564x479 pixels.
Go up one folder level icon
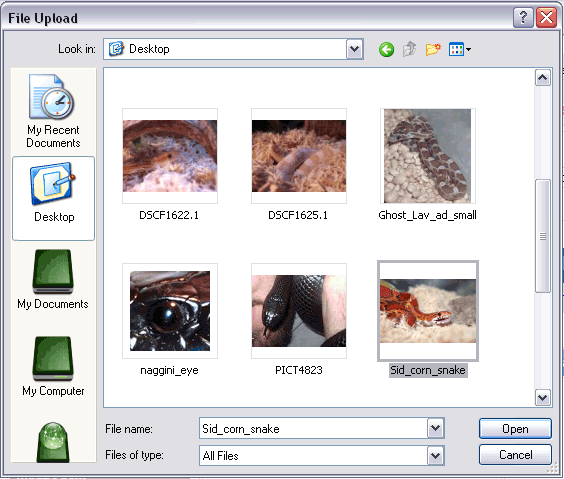(409, 49)
